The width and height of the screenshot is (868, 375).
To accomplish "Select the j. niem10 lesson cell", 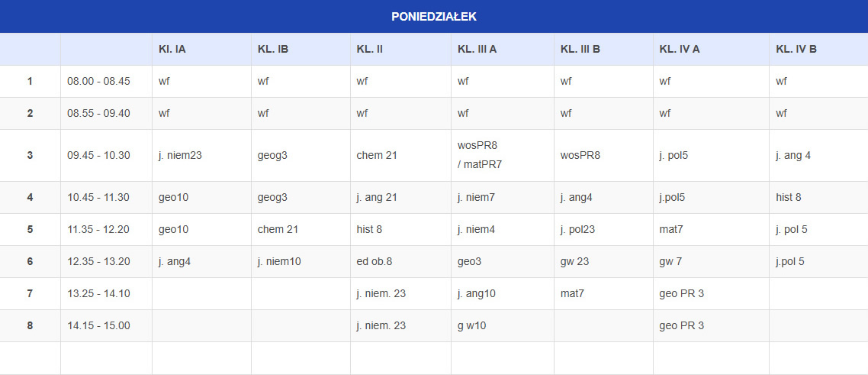I will click(x=279, y=261).
